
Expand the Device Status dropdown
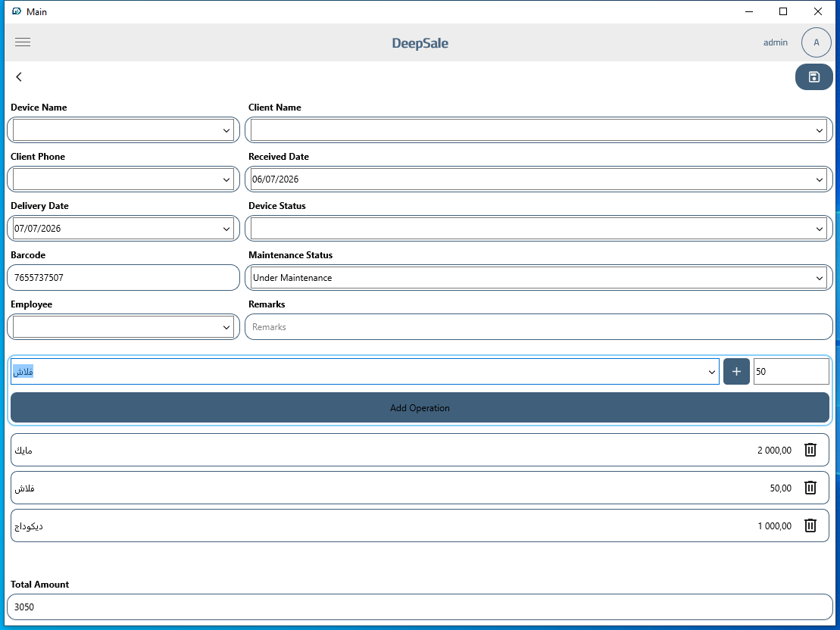point(819,229)
